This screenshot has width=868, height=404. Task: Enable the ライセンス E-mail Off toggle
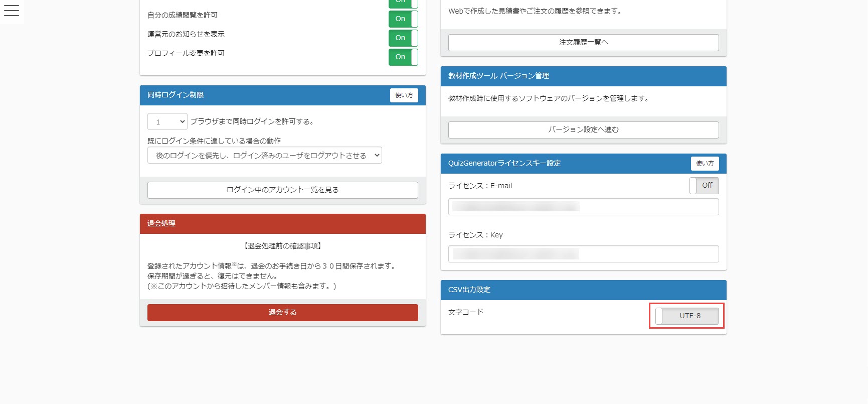704,186
